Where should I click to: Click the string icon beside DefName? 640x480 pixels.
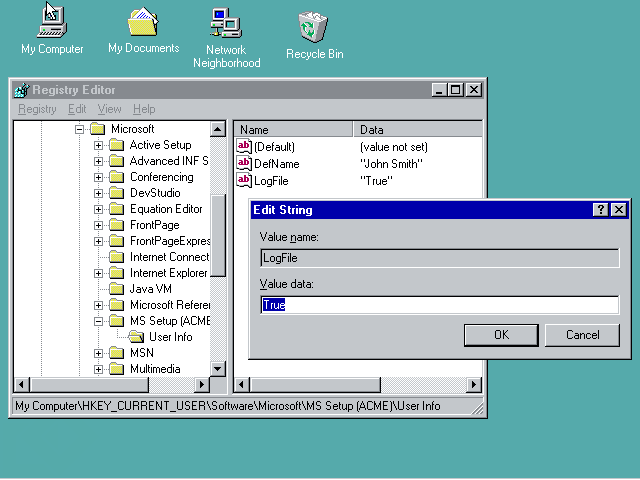coord(244,164)
